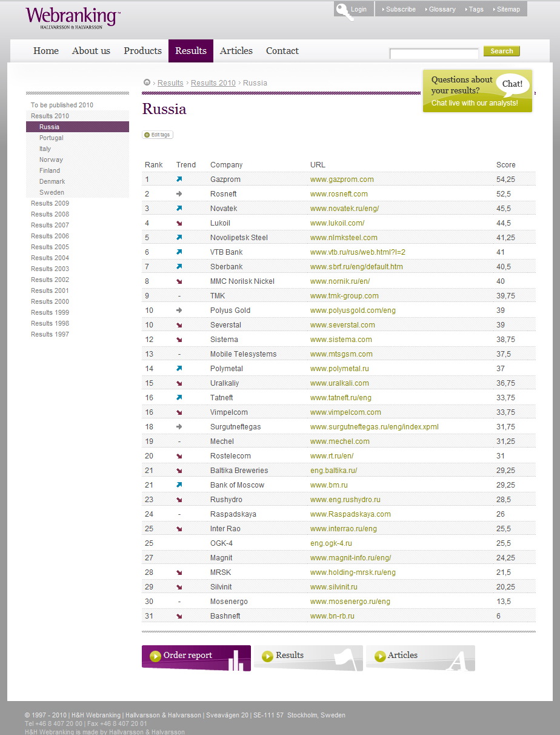Open the www.mosenergo.ru/eng link
Screen dimensions: 560x735
[350, 602]
